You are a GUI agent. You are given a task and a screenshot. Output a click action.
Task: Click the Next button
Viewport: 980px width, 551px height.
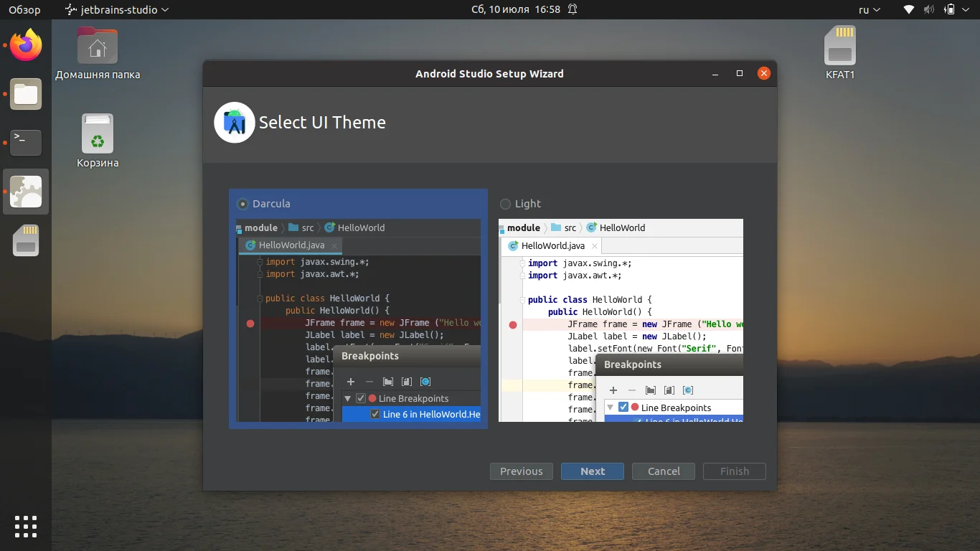(593, 471)
